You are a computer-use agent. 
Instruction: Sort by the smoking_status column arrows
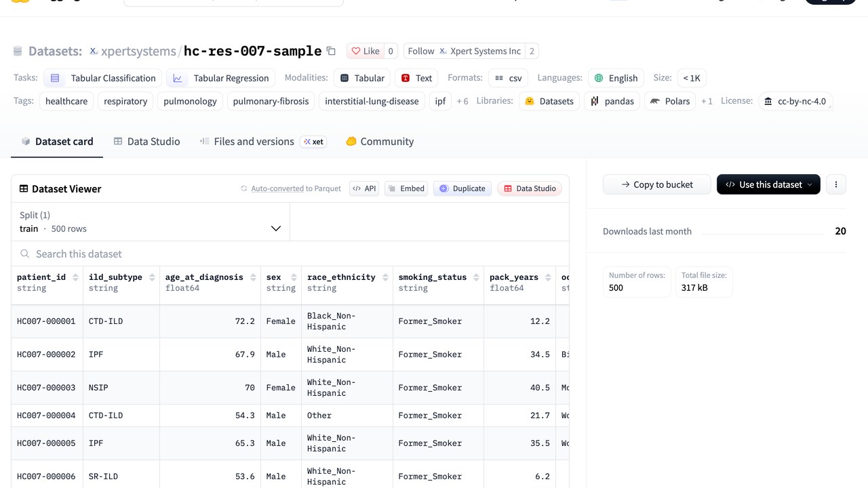tap(477, 277)
